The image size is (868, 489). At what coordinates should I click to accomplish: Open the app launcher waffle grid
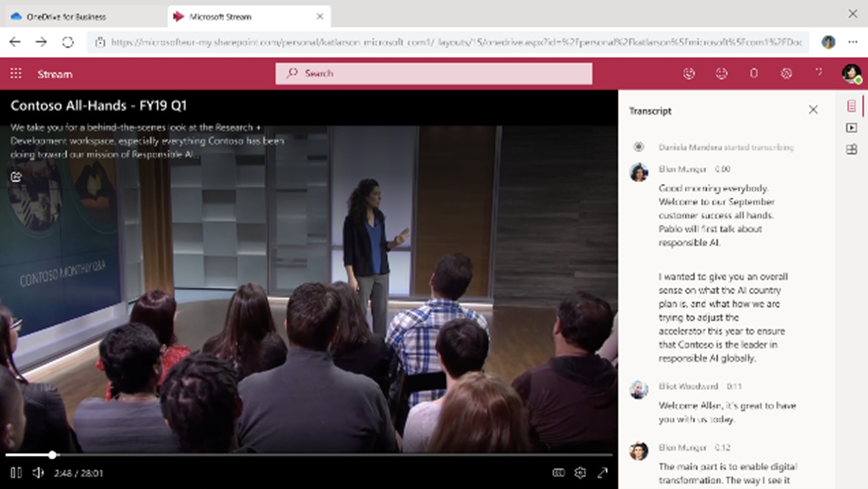coord(16,74)
